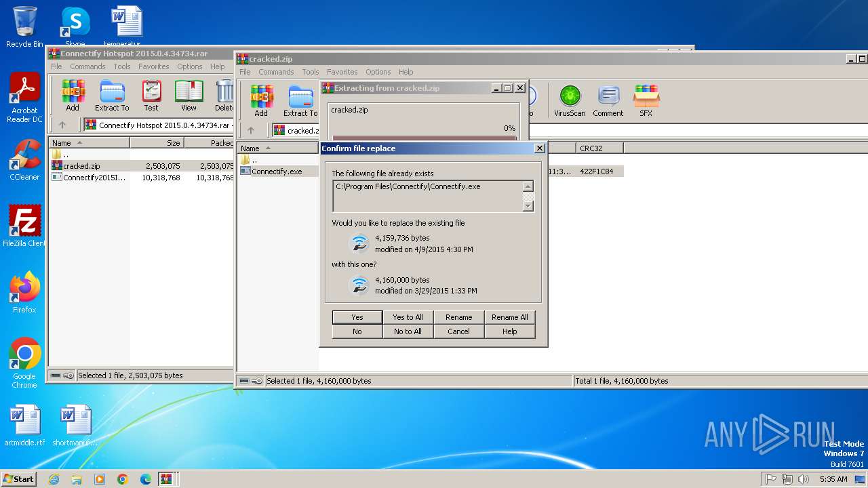Open Comment tool in cracked.zip window
Viewport: 868px width, 488px height.
[608, 101]
